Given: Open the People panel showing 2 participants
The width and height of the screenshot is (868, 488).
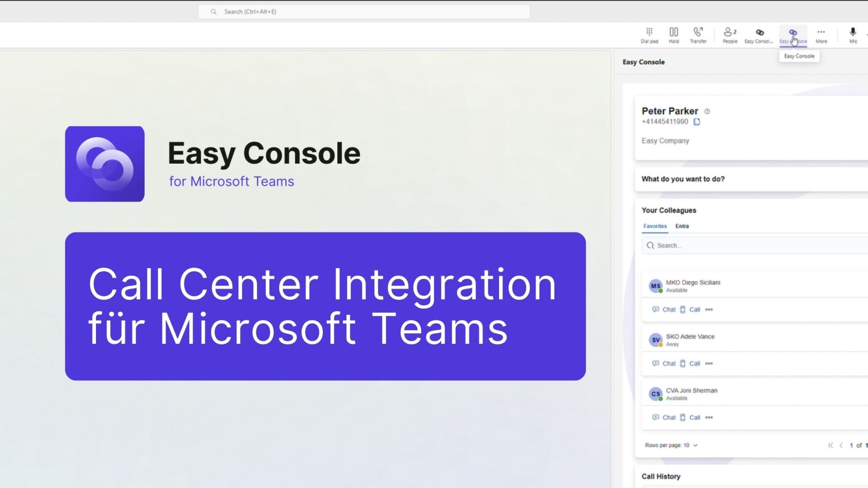Looking at the screenshot, I should [x=728, y=35].
